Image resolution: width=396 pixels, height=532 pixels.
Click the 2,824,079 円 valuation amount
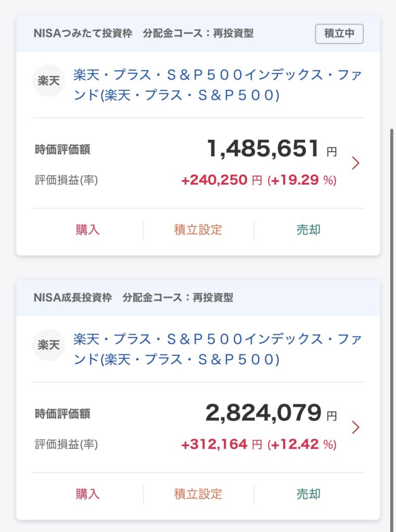pos(263,414)
